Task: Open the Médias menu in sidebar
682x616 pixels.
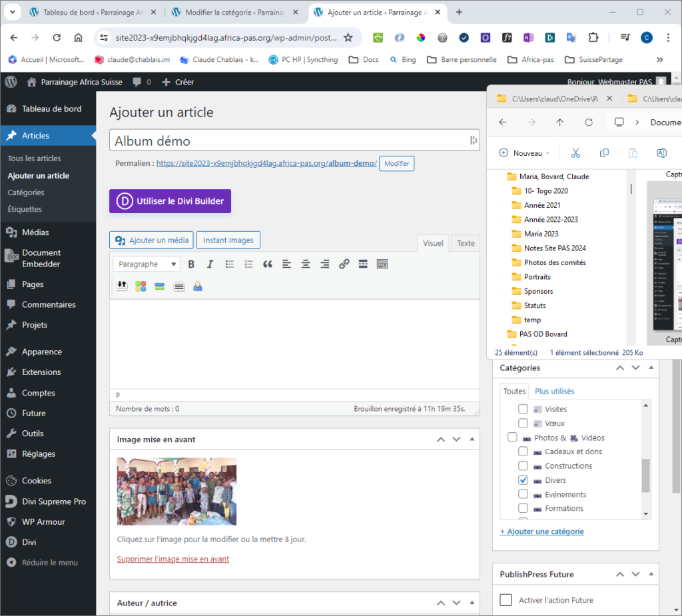Action: click(x=35, y=232)
